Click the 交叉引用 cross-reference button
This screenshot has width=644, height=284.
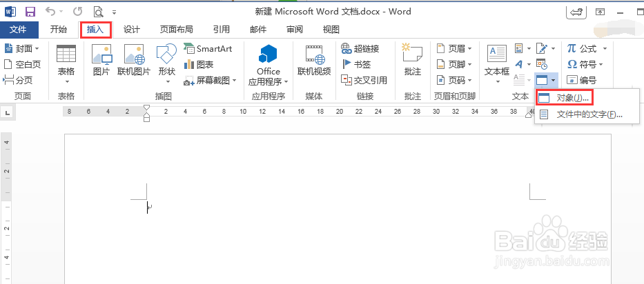(x=364, y=80)
